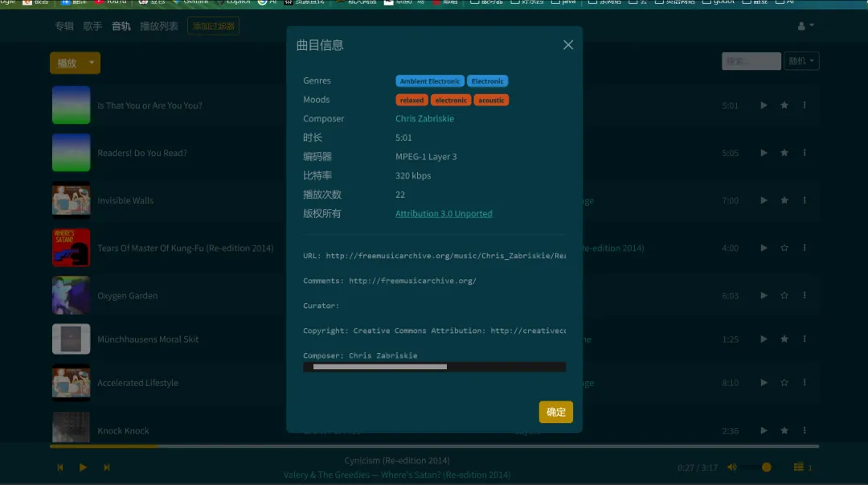Click the horizontal scrollbar in track info
The height and width of the screenshot is (485, 868).
tap(379, 367)
